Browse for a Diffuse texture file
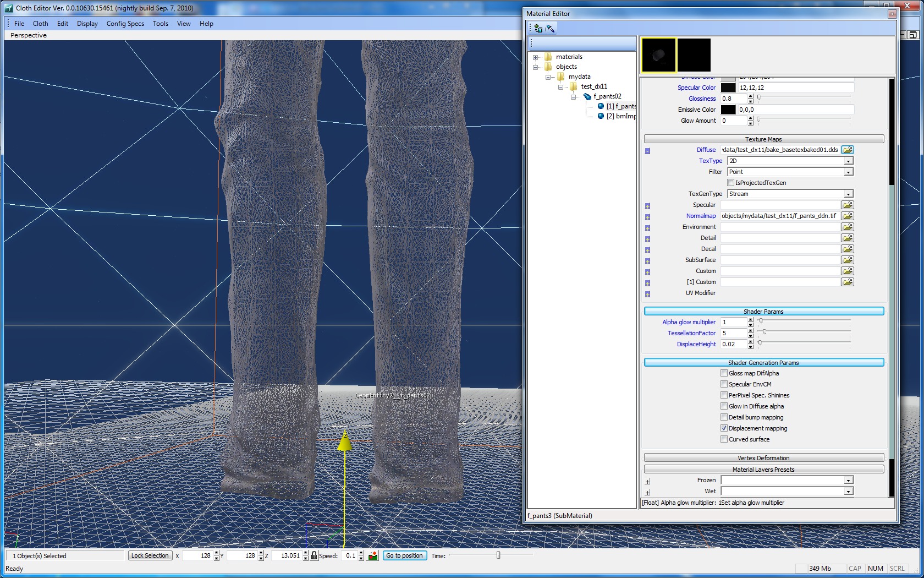Viewport: 924px width, 578px height. tap(848, 150)
